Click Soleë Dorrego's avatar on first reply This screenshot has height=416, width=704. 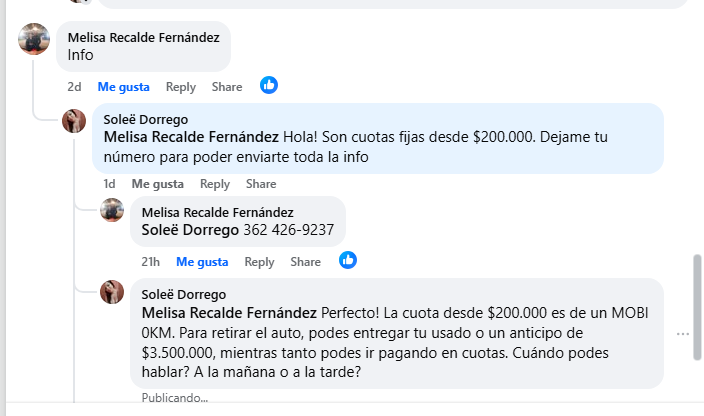tap(74, 121)
